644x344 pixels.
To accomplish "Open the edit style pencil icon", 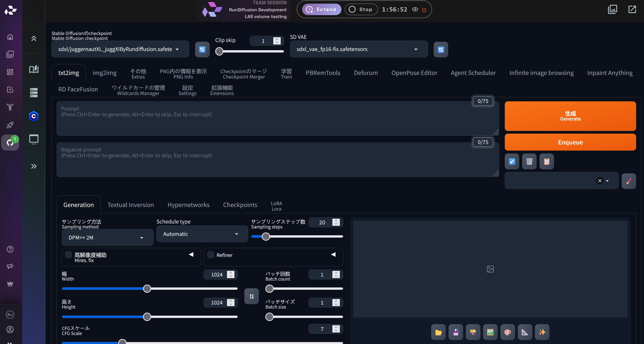I will pos(629,181).
